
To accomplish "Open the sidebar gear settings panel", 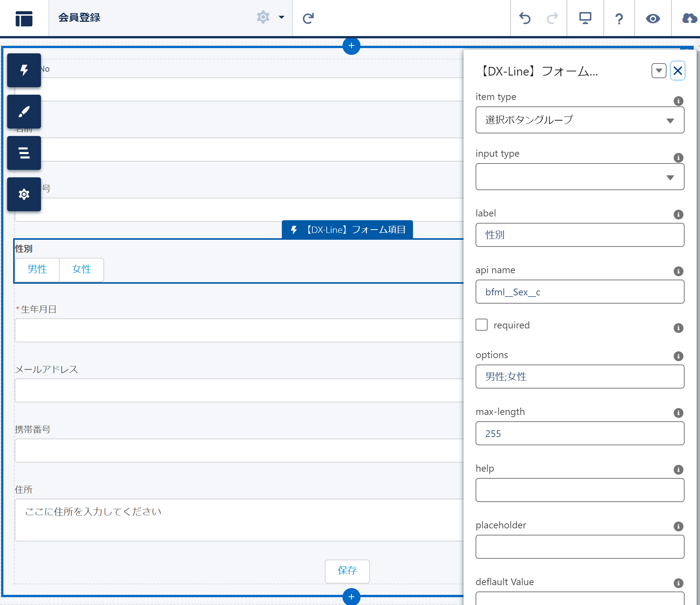I will pyautogui.click(x=24, y=194).
